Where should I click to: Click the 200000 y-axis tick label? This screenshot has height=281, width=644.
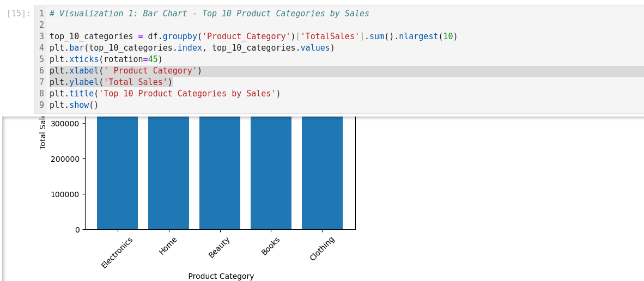click(x=65, y=159)
